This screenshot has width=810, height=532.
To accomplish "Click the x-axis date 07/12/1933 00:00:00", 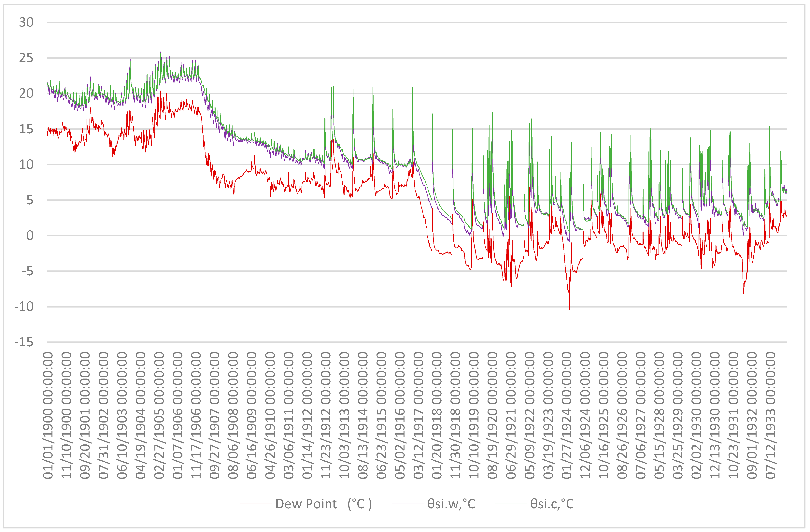I will (770, 415).
